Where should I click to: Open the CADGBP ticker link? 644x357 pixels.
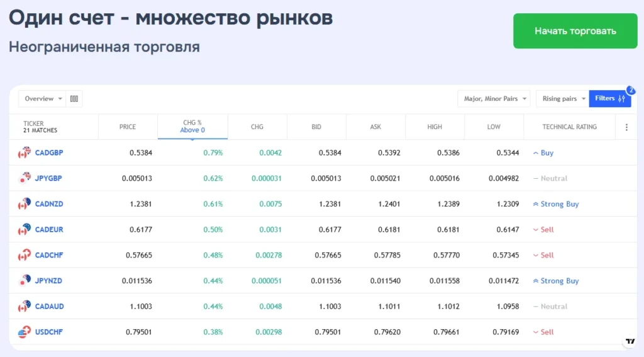click(49, 152)
